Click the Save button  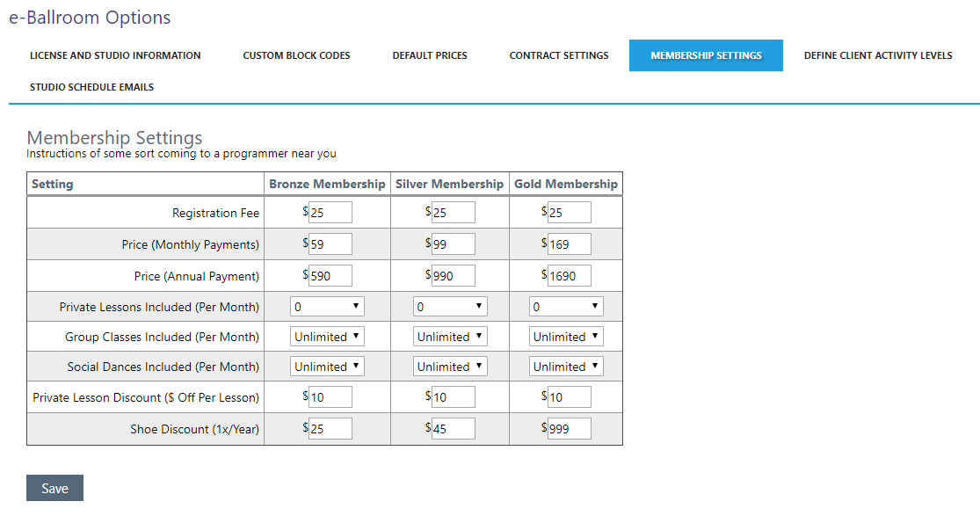54,489
